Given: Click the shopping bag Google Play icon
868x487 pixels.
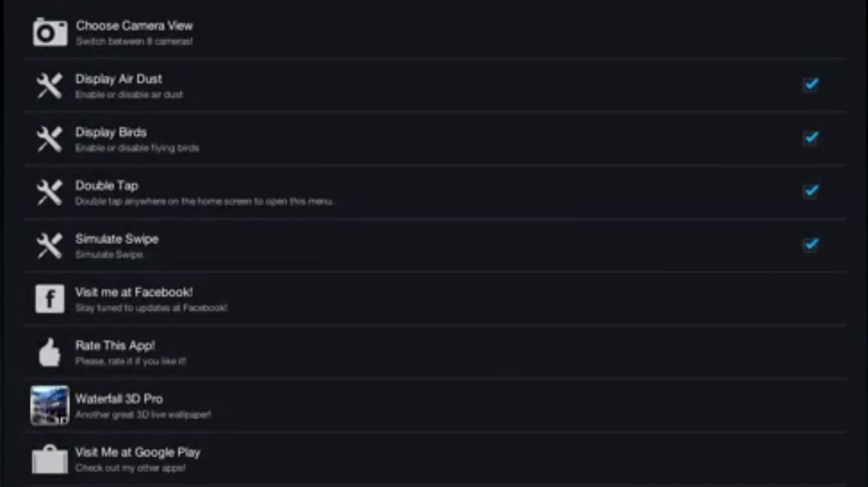Looking at the screenshot, I should tap(50, 459).
